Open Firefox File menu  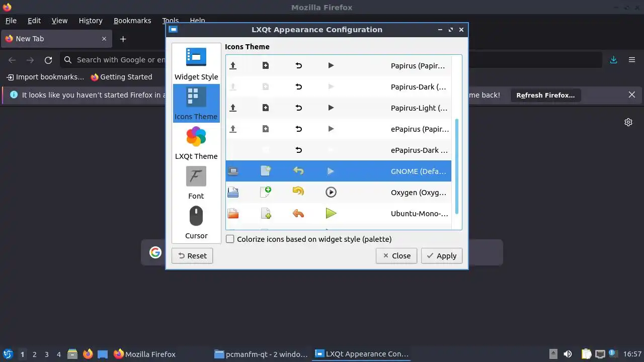coord(11,21)
